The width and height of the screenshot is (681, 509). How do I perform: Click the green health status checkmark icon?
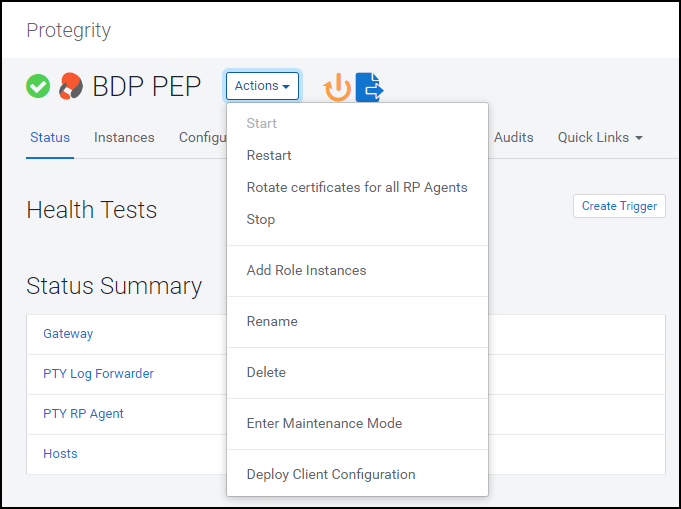(38, 86)
